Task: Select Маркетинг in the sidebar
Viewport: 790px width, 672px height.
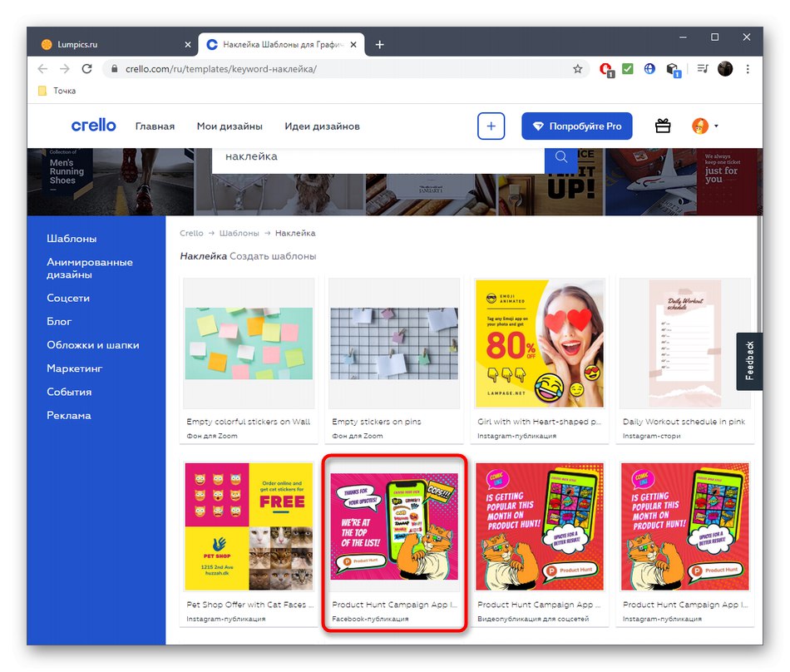Action: pos(75,368)
